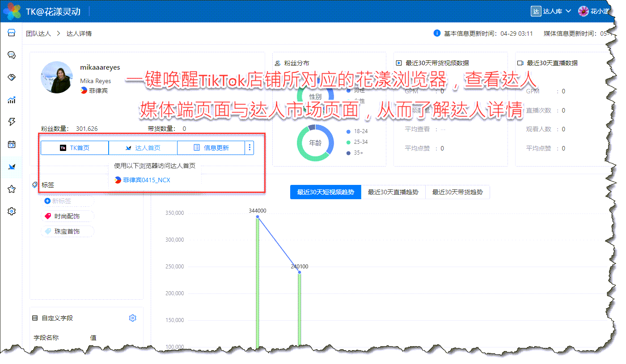Open the growth chart sidebar icon
Image resolution: width=626 pixels, height=364 pixels.
[x=12, y=100]
